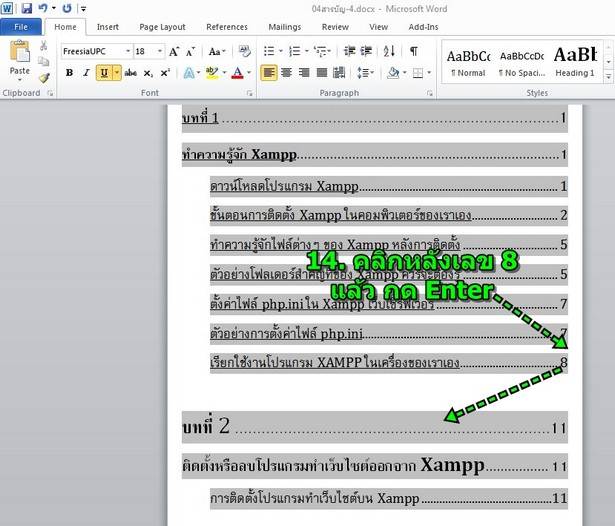Viewport: 615px width, 526px height.
Task: Click TOC entry การติดตั้งโปรแกรมทำเว็บไซต์บน Xampp
Action: click(x=389, y=498)
